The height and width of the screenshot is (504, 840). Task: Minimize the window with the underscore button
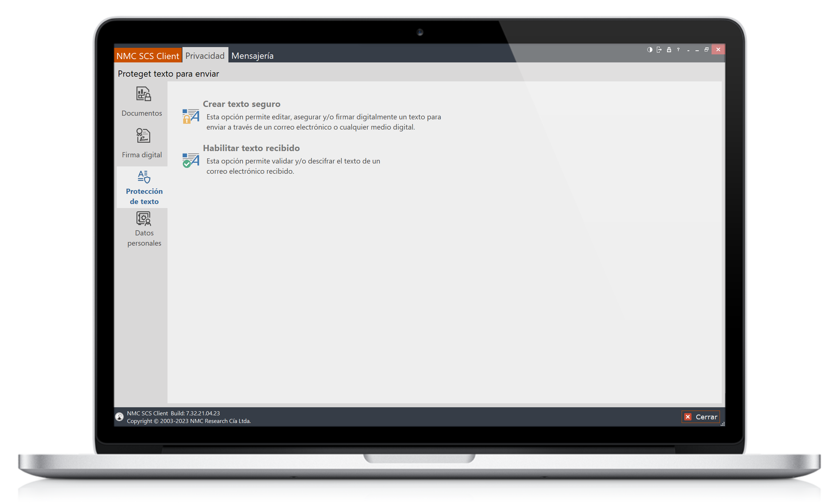click(x=697, y=50)
